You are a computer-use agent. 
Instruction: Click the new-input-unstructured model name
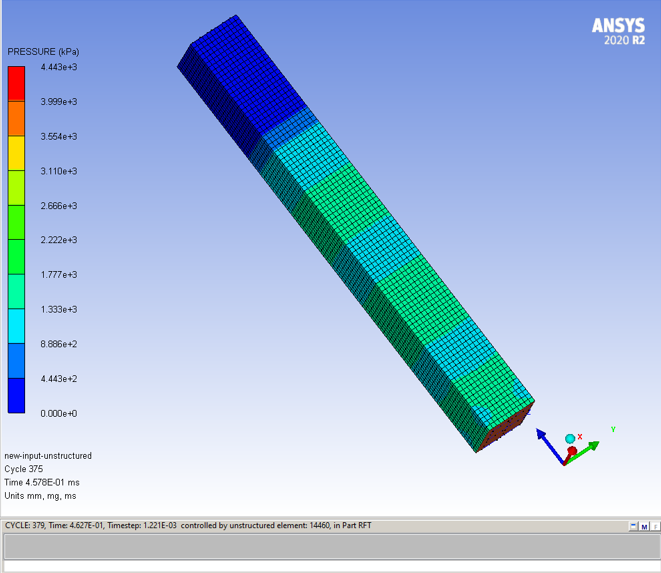[x=48, y=456]
